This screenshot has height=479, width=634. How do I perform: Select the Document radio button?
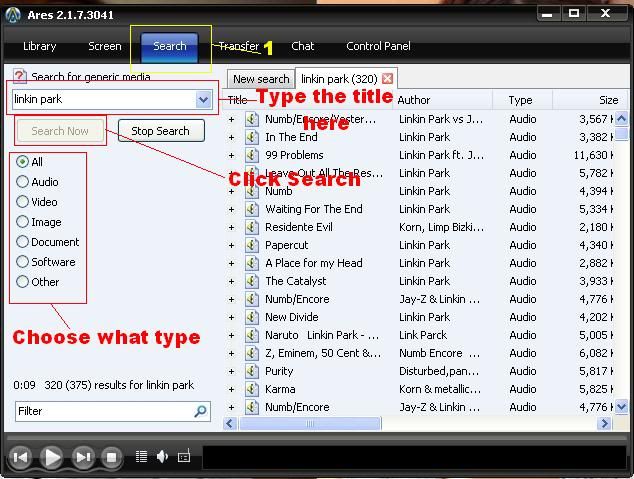click(22, 242)
